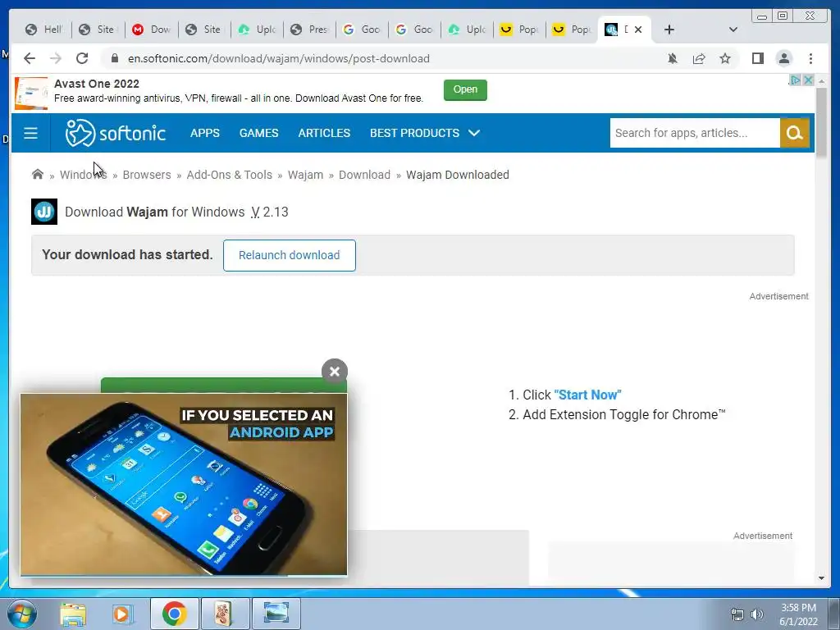This screenshot has height=630, width=840.
Task: Switch to the 'Dow' tab
Action: pyautogui.click(x=151, y=30)
